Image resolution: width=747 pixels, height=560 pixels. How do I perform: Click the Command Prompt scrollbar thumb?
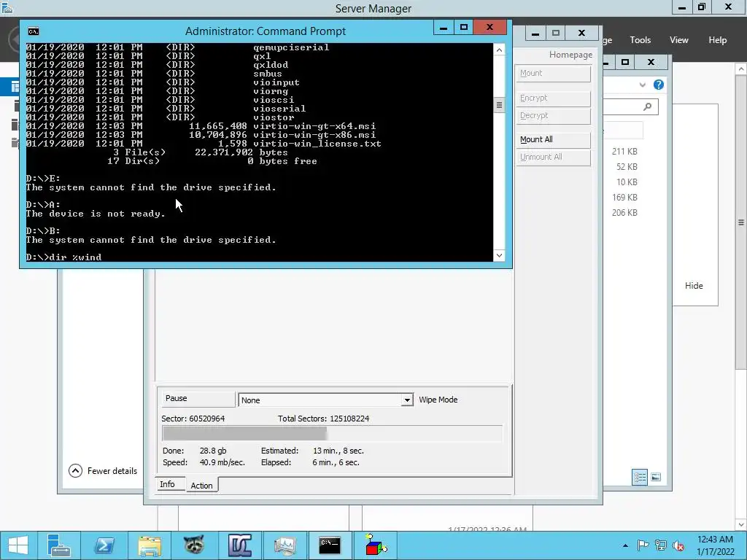click(x=499, y=105)
